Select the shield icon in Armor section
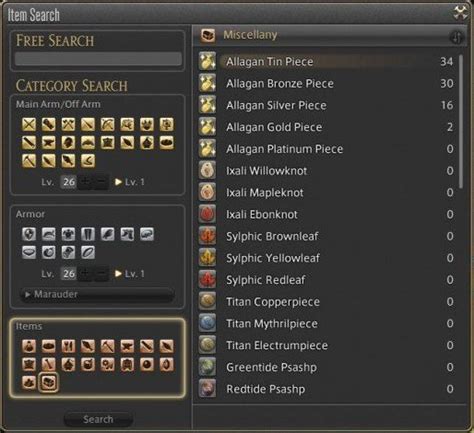The height and width of the screenshot is (433, 474). coord(29,234)
